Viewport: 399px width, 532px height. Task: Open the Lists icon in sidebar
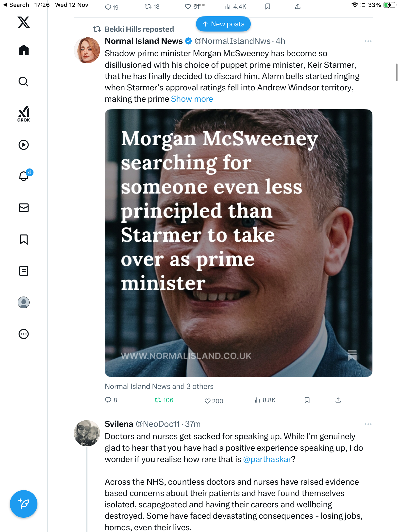(24, 271)
